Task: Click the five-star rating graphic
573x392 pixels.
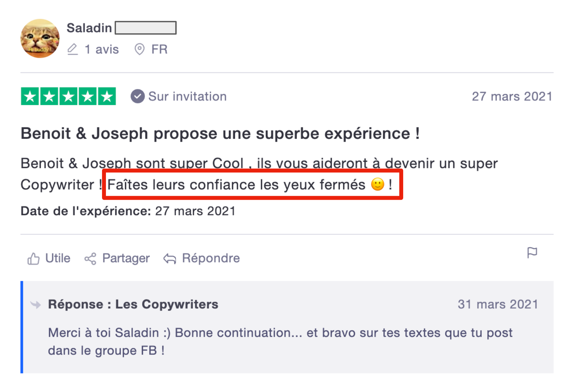Action: [x=68, y=96]
